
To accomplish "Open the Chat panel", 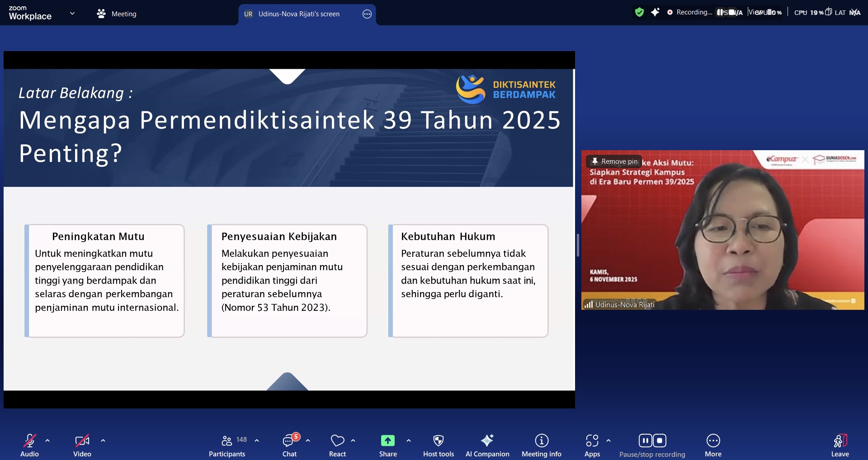I will pos(289,445).
